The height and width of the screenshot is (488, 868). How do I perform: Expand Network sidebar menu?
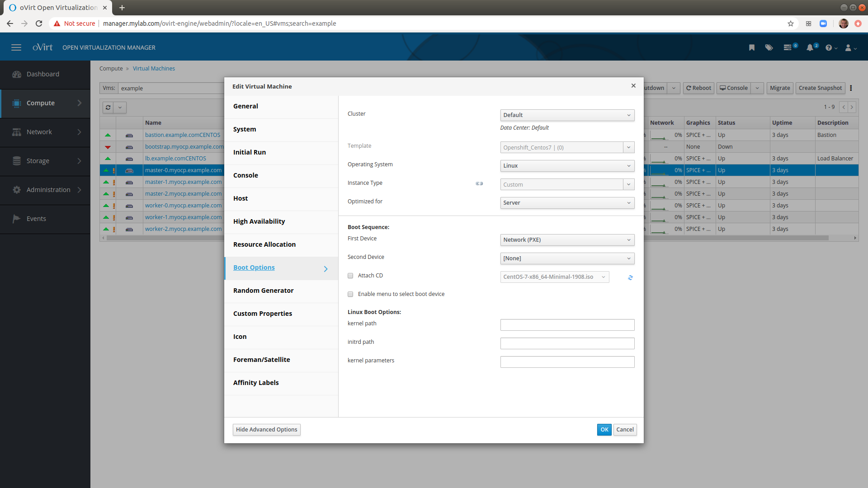click(x=45, y=132)
